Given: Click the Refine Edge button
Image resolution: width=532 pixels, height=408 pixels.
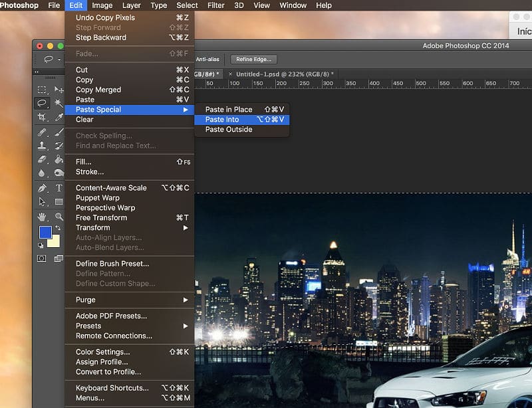Looking at the screenshot, I should click(253, 59).
